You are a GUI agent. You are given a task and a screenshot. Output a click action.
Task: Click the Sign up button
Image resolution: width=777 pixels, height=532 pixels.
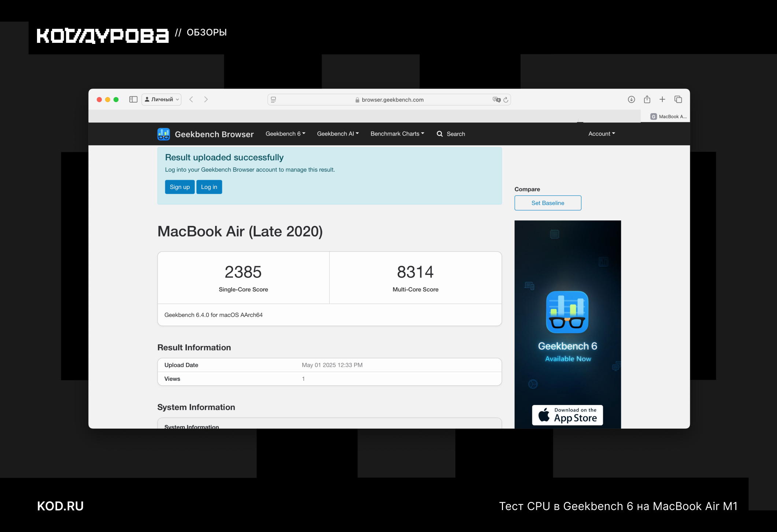coord(180,187)
